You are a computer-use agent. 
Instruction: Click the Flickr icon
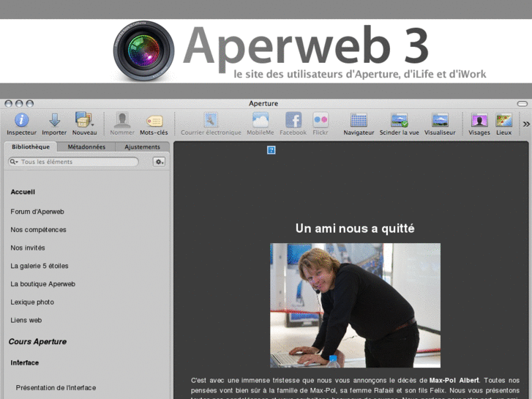click(x=321, y=120)
